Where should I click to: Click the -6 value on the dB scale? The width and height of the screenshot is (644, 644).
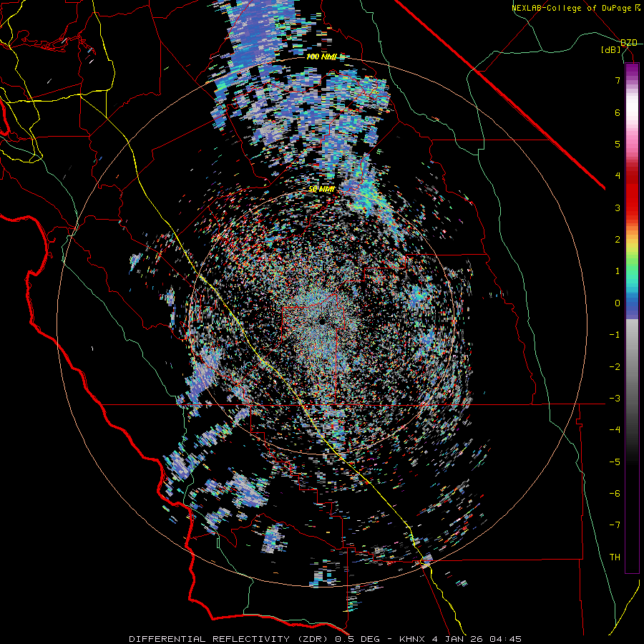pyautogui.click(x=615, y=493)
